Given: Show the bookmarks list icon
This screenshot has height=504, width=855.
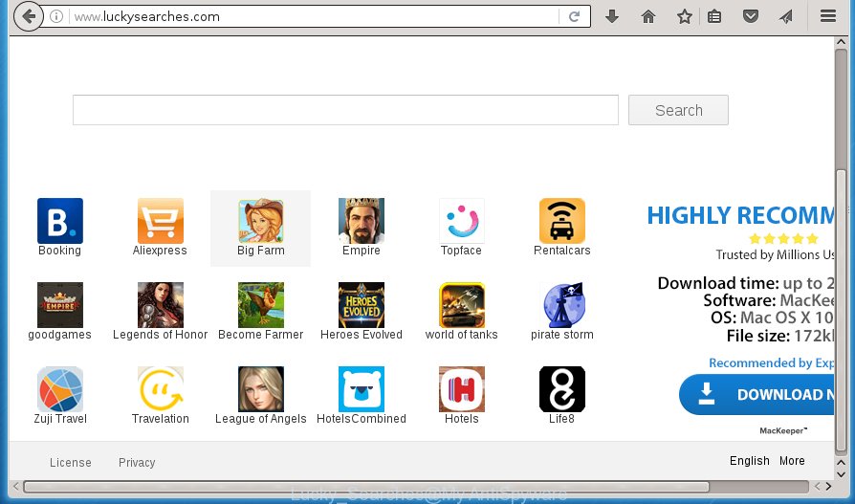Looking at the screenshot, I should pos(714,16).
